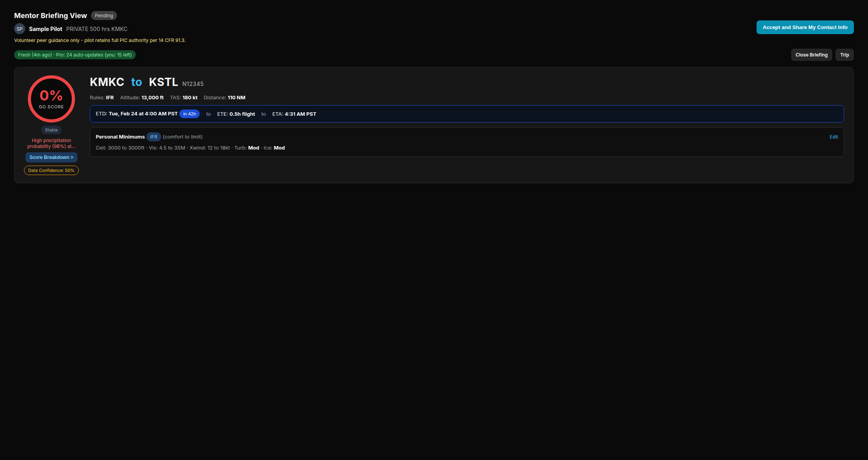868x460 pixels.
Task: Close the briefing via Close Briefing button
Action: (x=811, y=55)
